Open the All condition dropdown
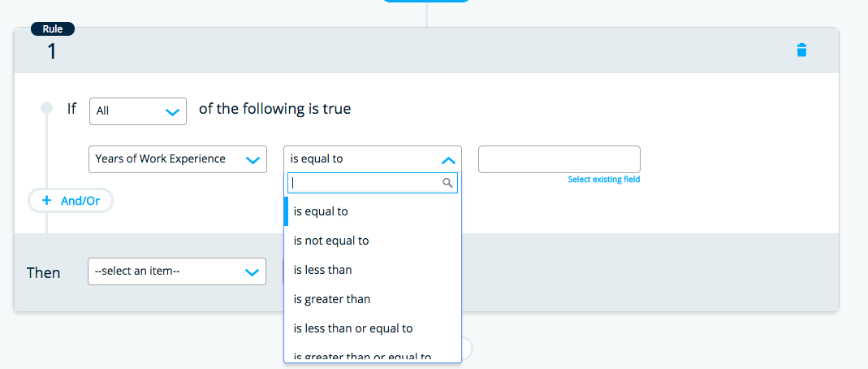The image size is (868, 369). pyautogui.click(x=137, y=111)
